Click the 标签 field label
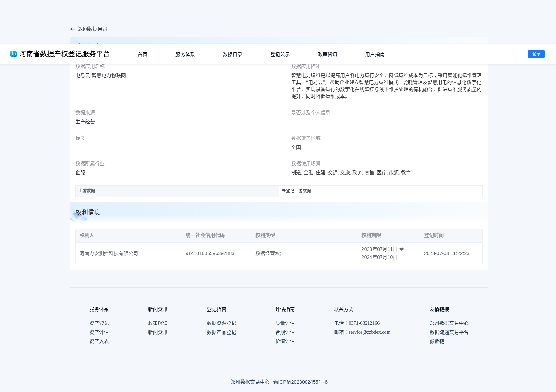 click(x=80, y=138)
